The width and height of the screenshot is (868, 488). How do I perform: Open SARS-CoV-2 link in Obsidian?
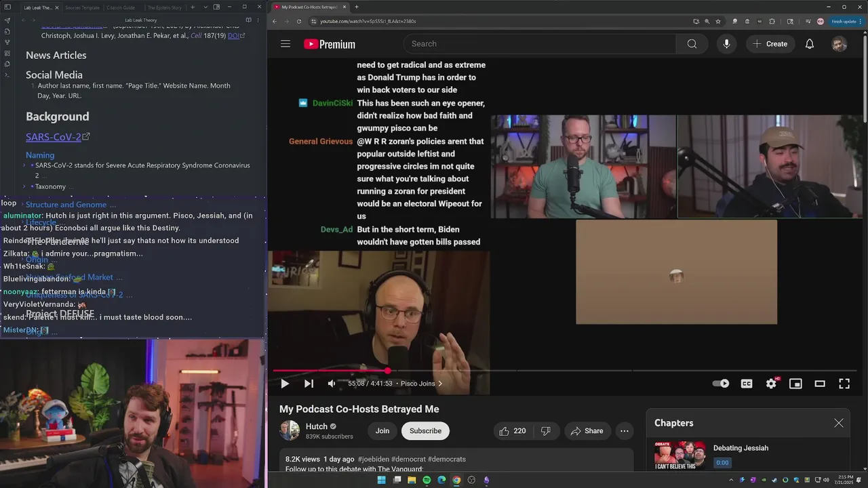[x=54, y=137]
